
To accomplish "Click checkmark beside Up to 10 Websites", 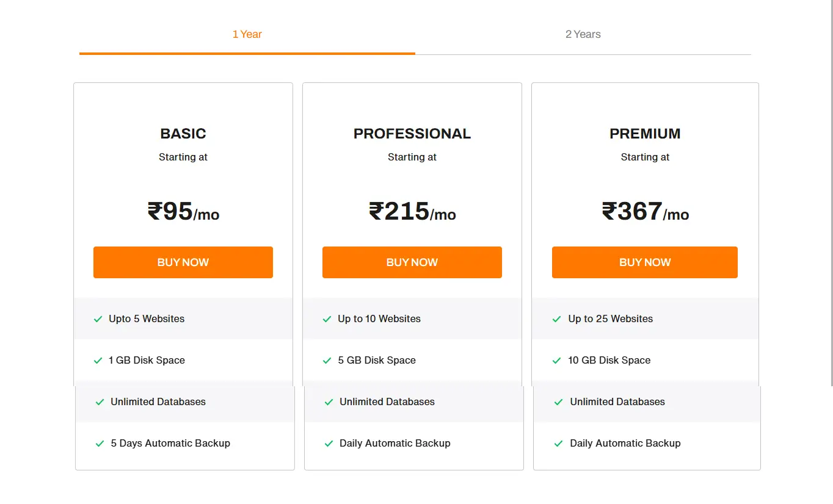I will click(x=327, y=319).
